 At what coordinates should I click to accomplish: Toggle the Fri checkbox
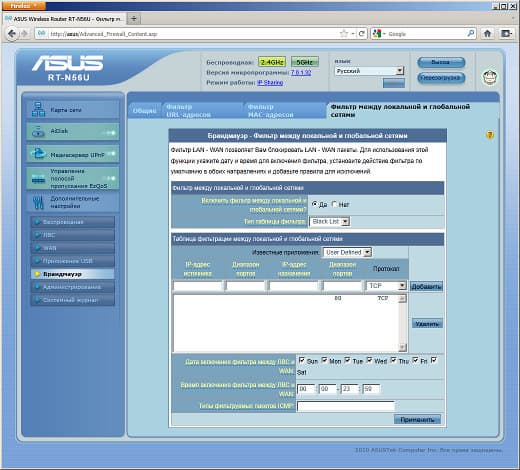point(415,360)
